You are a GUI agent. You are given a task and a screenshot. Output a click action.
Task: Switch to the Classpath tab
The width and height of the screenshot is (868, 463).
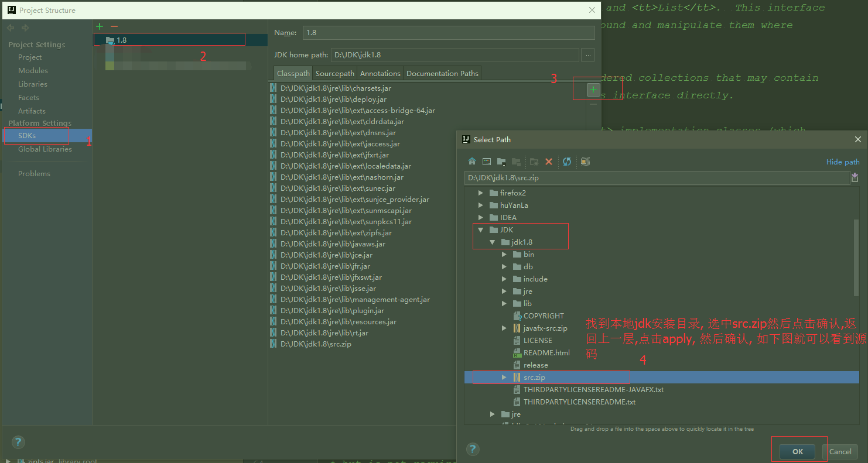293,73
